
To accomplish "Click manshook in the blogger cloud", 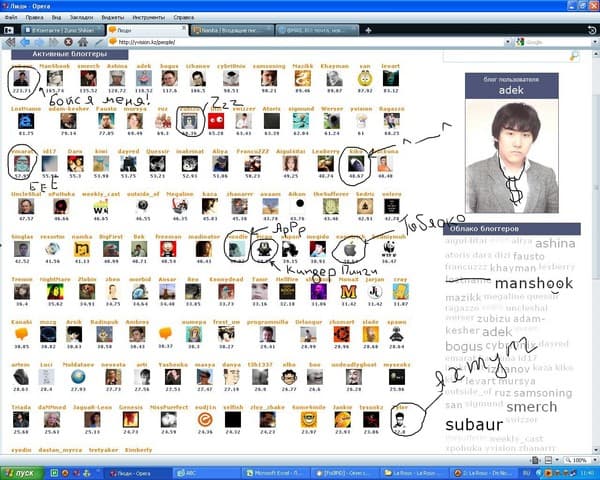I will [534, 283].
